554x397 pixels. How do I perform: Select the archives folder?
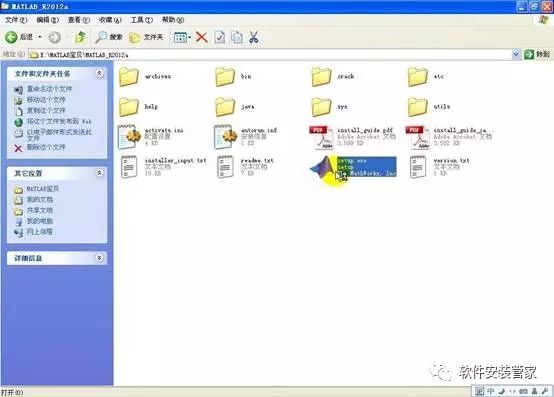pos(145,77)
